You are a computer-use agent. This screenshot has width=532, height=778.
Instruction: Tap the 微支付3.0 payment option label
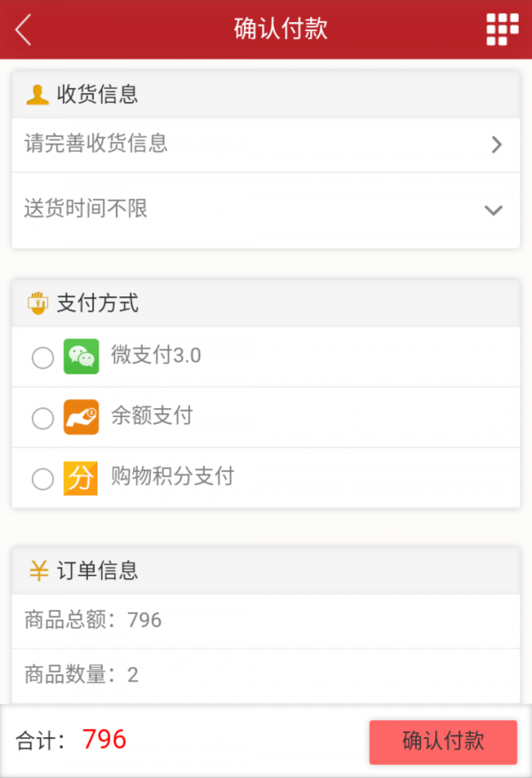(156, 356)
